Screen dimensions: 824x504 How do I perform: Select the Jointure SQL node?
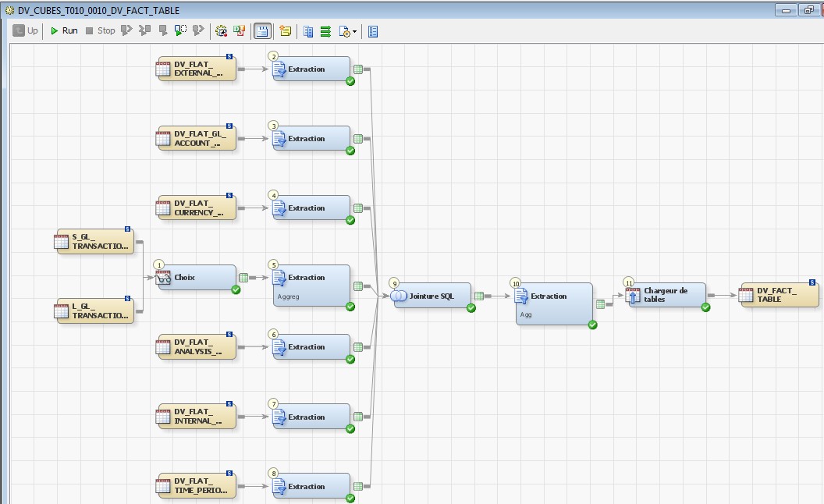tap(432, 296)
